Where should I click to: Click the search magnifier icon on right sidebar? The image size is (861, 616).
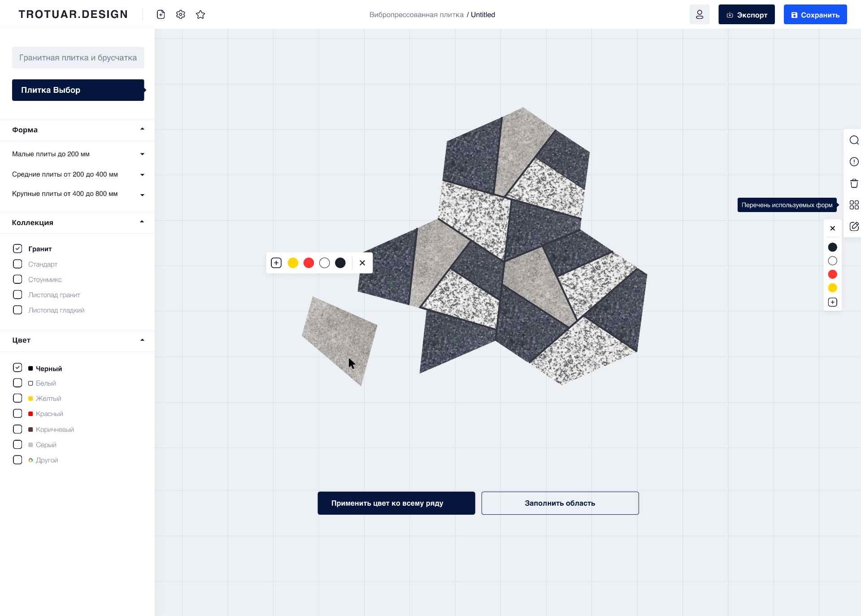(x=854, y=140)
